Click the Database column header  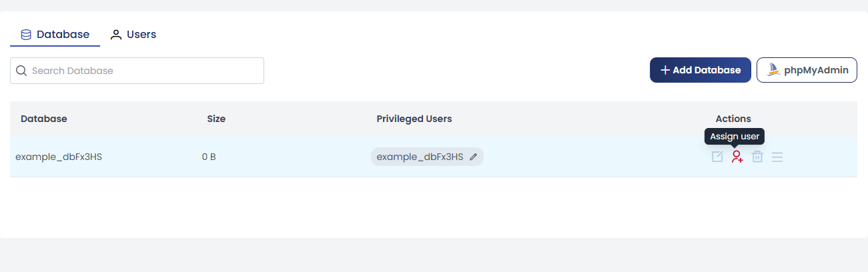coord(44,119)
